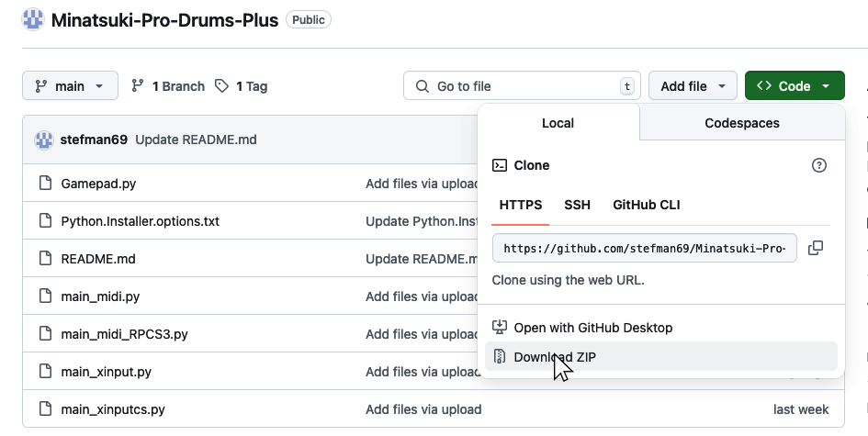This screenshot has height=436, width=868.
Task: Open the 1 Tag link
Action: click(x=242, y=86)
